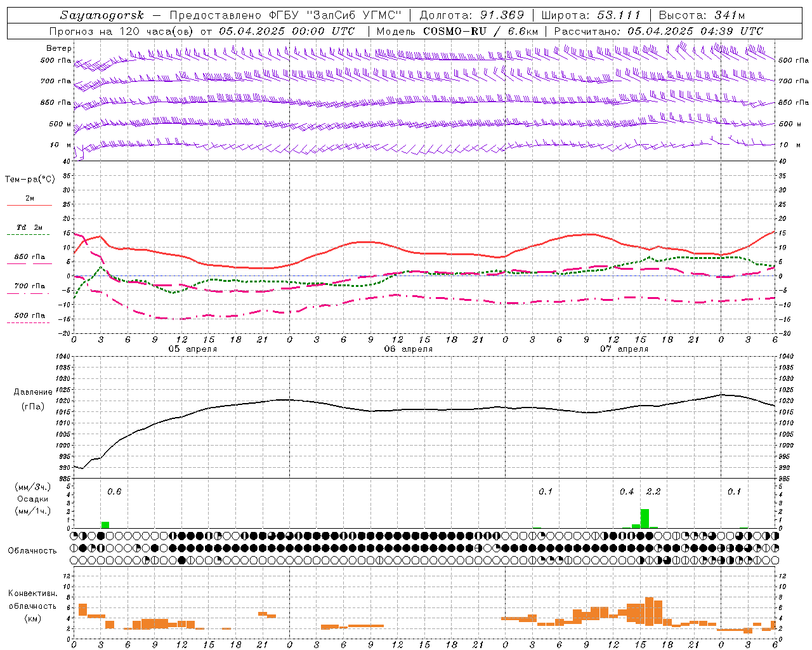
Task: Click the 2м temperature legend label
Action: point(30,198)
